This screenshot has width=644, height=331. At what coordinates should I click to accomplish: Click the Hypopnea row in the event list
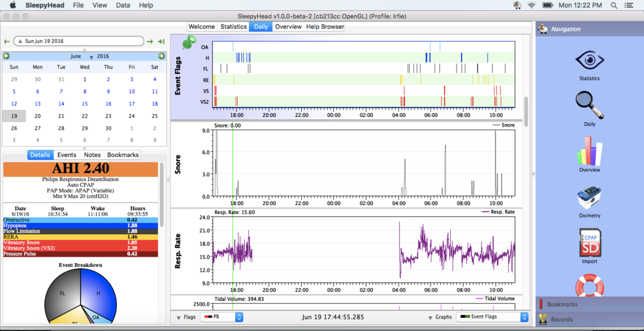(80, 225)
